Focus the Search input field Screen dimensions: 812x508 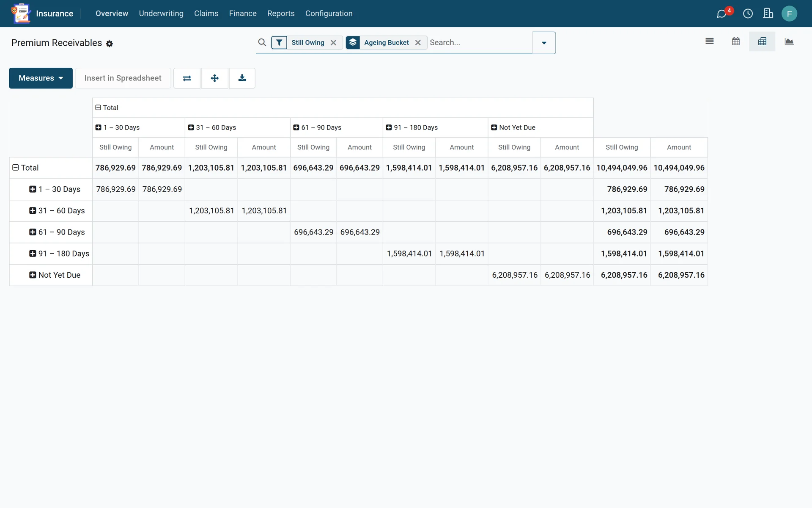(x=480, y=43)
